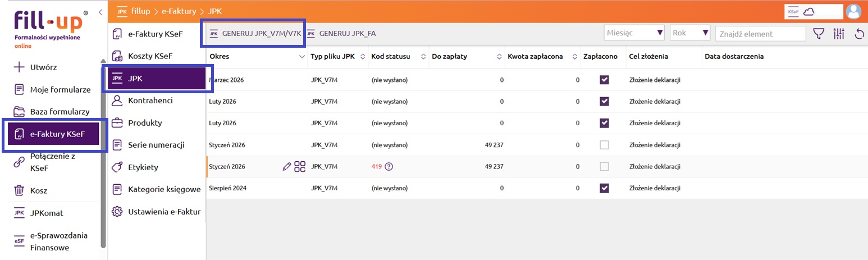This screenshot has width=868, height=260.
Task: Collapse the left sidebar with chevron
Action: tap(100, 12)
